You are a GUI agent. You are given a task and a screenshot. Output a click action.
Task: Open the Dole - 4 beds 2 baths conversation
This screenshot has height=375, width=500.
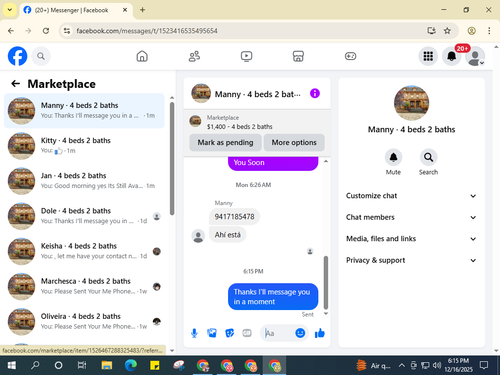coord(84,216)
